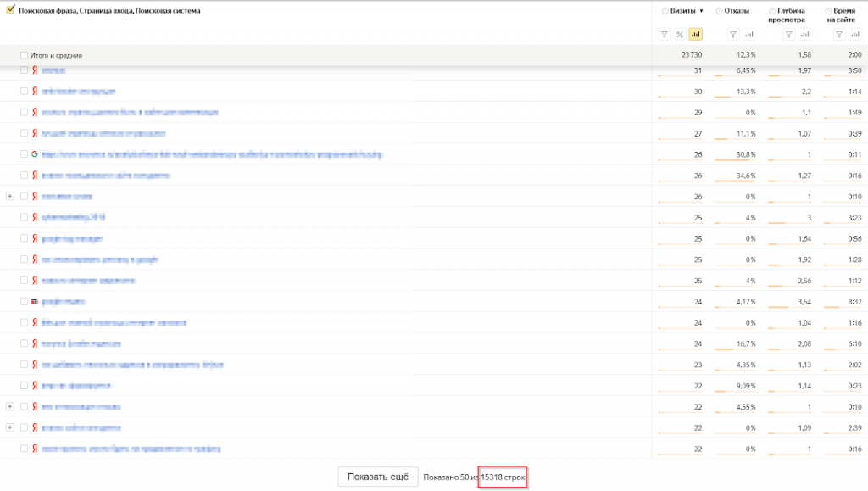Expand the row with 22 visits and 2:39 time
The height and width of the screenshot is (491, 868).
tap(10, 427)
